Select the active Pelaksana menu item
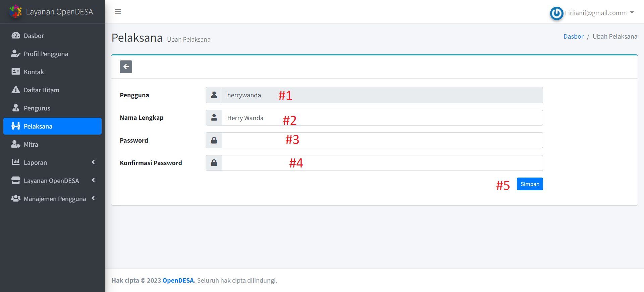The image size is (644, 292). (x=52, y=126)
